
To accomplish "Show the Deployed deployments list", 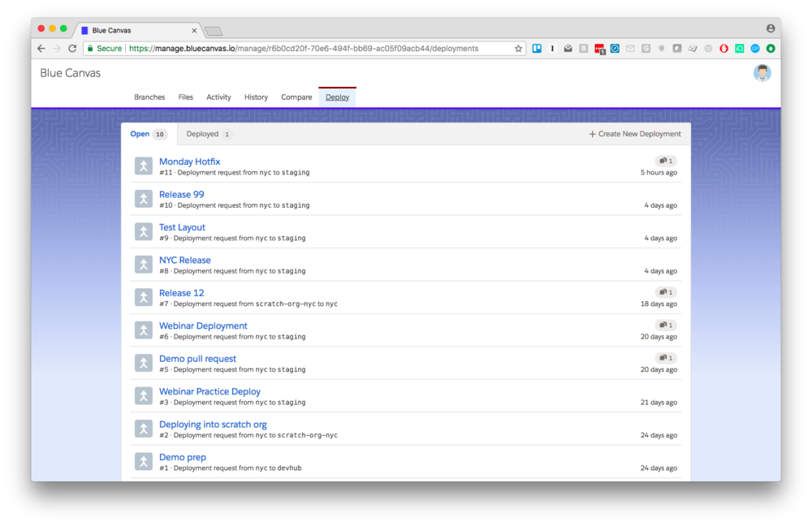I will (x=209, y=134).
